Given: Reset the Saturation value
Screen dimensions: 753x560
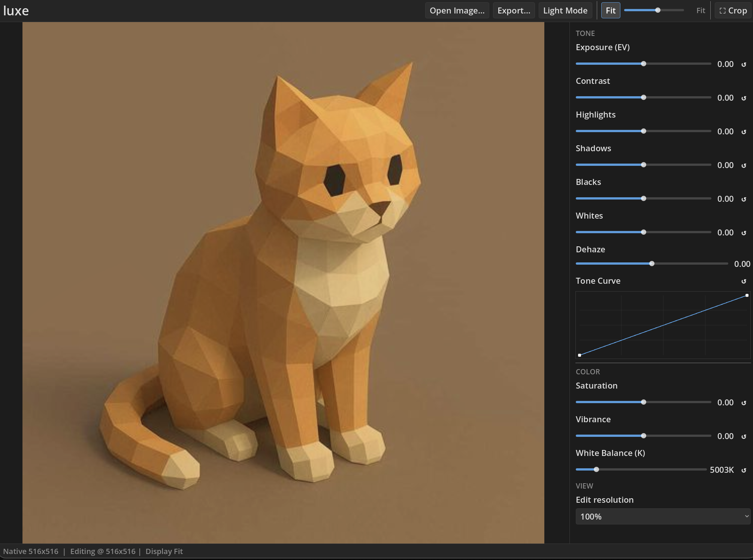Looking at the screenshot, I should (744, 403).
